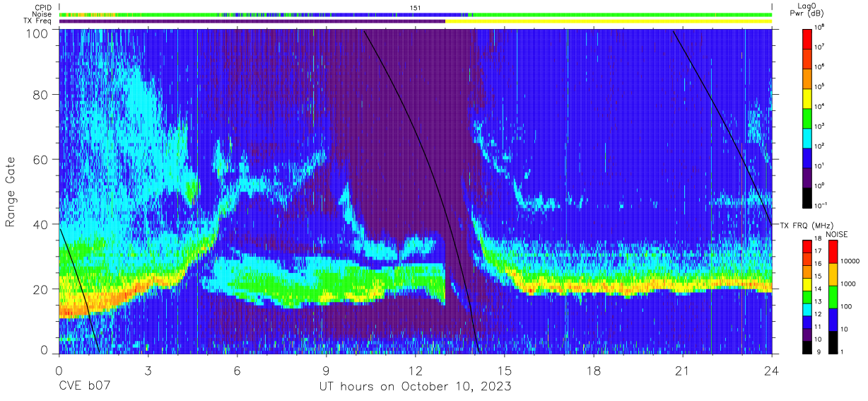
Task: Click the x-axis tick label '6'
Action: tap(237, 371)
